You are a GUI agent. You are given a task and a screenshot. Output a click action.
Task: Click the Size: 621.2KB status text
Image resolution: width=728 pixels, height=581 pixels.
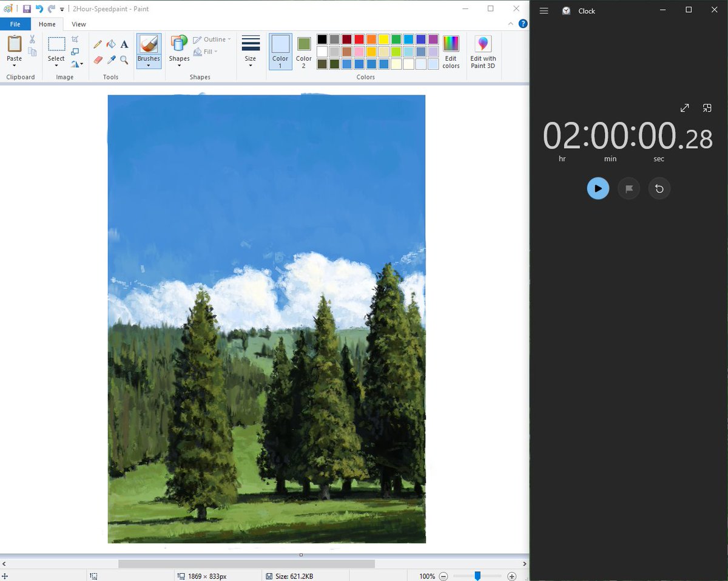(294, 576)
